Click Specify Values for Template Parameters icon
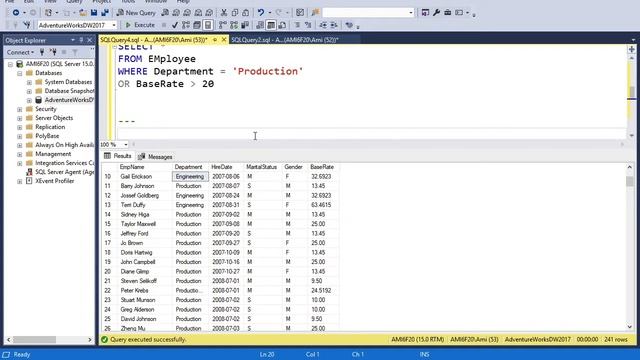The height and width of the screenshot is (360, 640). [349, 25]
